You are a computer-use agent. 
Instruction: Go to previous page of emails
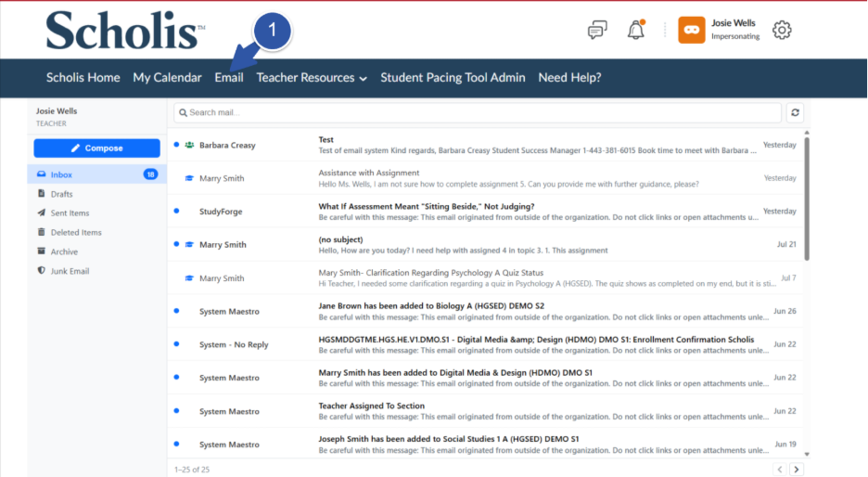pos(779,470)
